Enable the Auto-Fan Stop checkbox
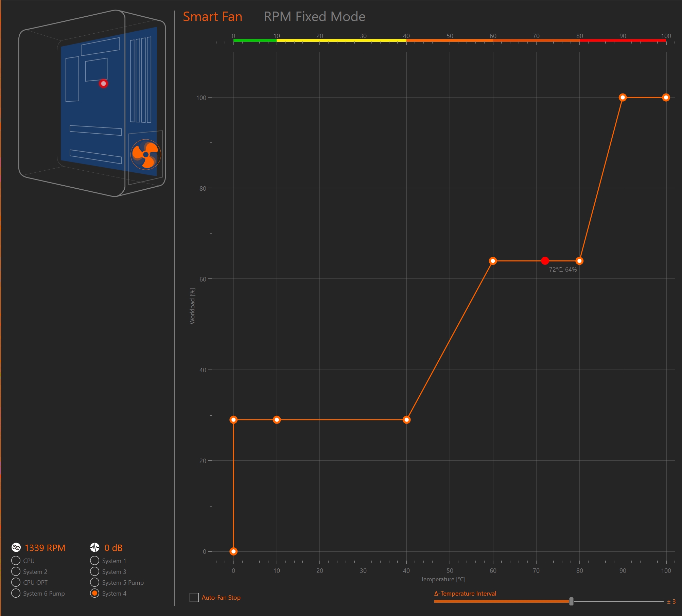 [194, 597]
